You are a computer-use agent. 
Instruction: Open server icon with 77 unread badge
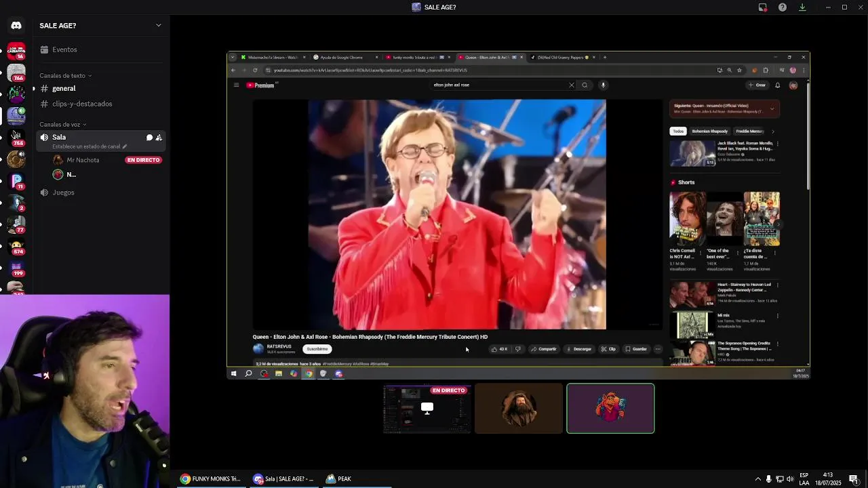click(16, 224)
